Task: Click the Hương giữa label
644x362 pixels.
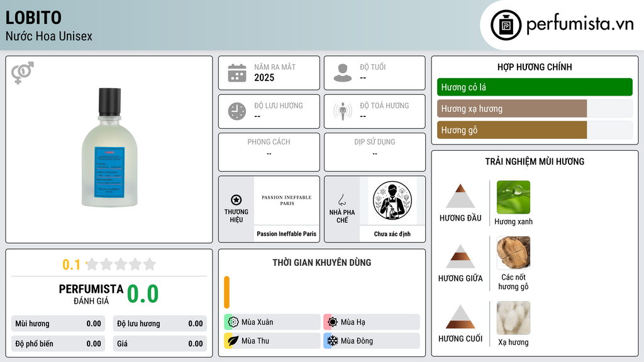Action: coord(460,278)
